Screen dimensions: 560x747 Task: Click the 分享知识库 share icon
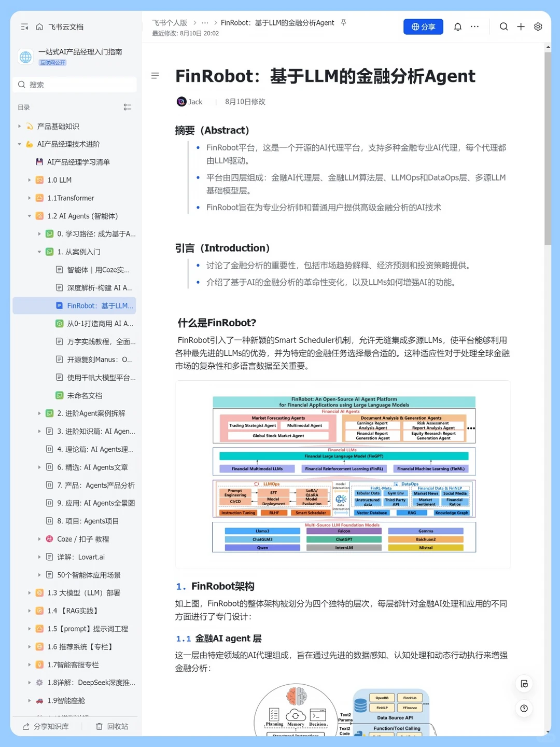pyautogui.click(x=26, y=727)
